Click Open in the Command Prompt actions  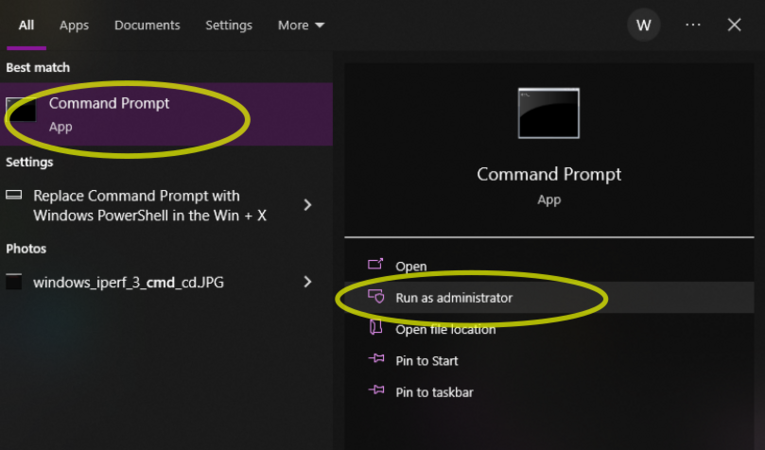[x=411, y=266]
